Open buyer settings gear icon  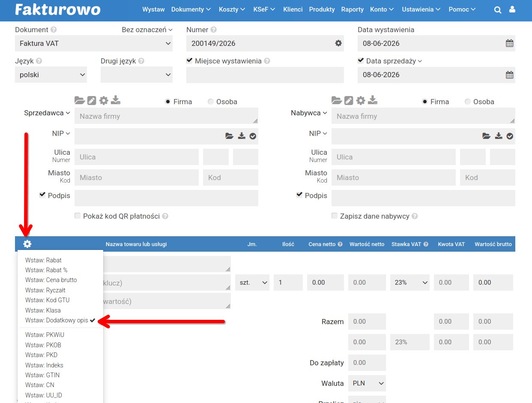coord(361,100)
